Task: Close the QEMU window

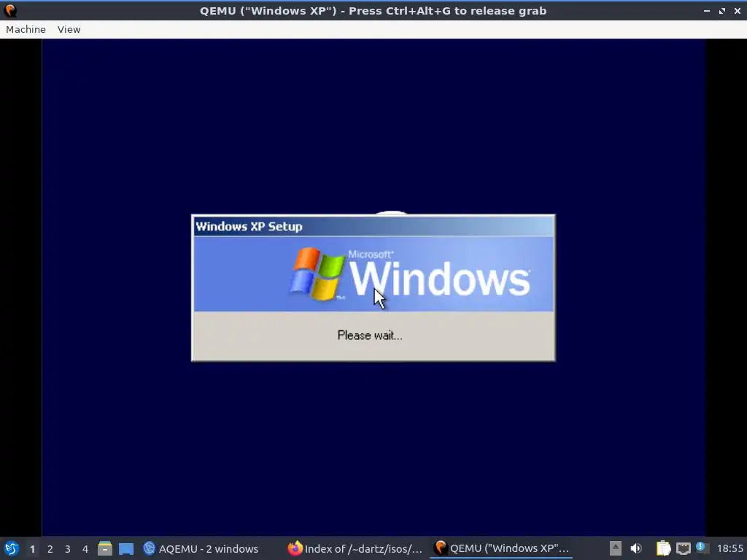Action: pos(737,10)
